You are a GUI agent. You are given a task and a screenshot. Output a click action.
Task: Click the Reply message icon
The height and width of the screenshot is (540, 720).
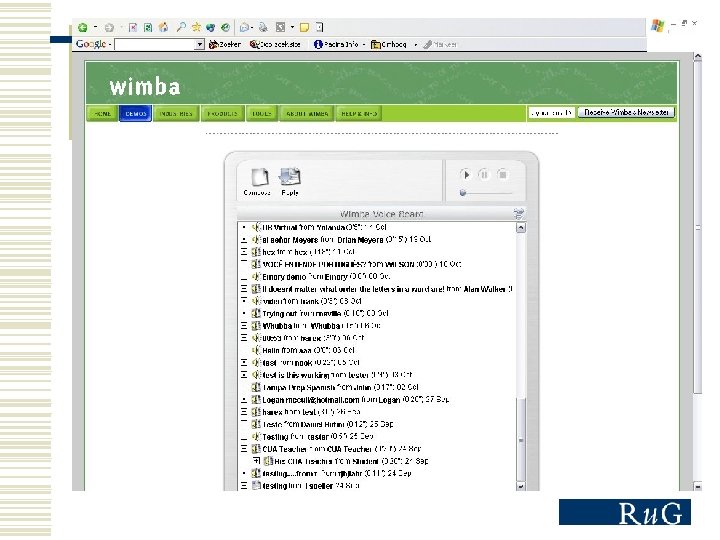(290, 177)
